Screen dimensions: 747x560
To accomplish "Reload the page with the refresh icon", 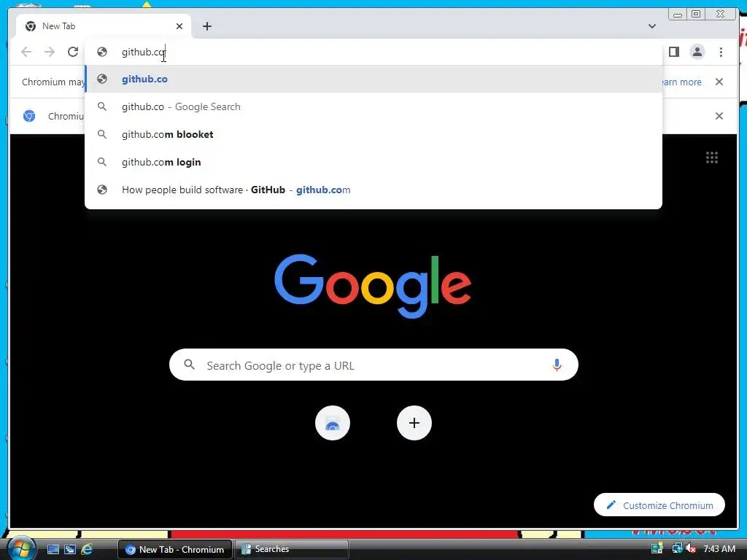I will click(x=73, y=52).
